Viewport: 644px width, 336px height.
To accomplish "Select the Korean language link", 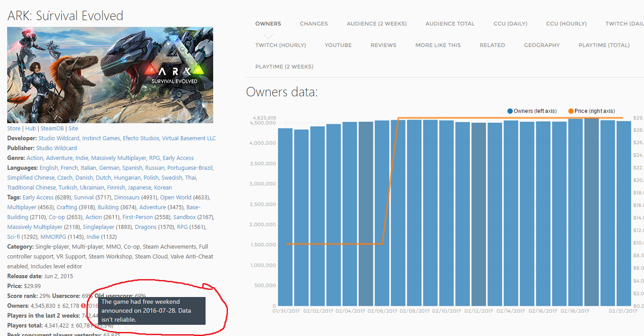I will 163,188.
